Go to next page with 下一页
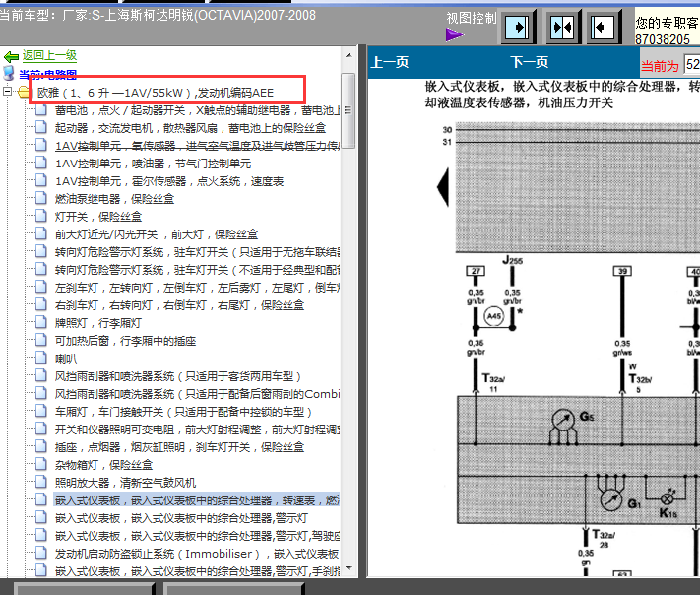 coord(530,62)
